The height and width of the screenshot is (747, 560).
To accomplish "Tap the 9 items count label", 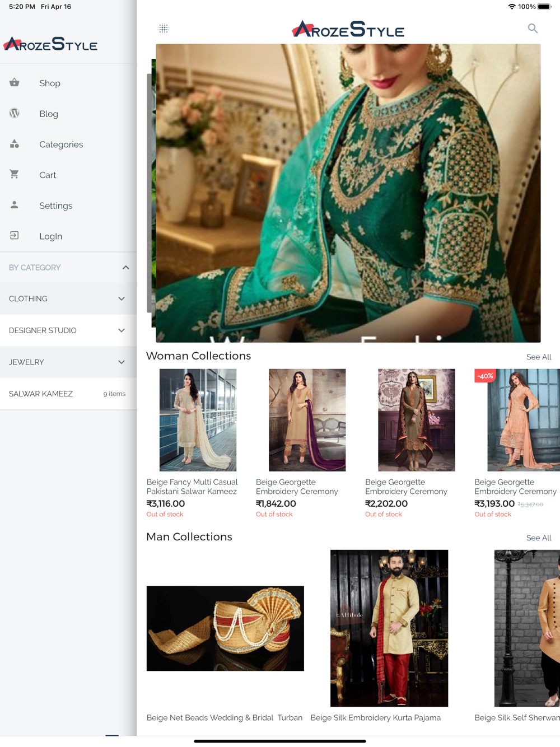I will click(x=114, y=394).
